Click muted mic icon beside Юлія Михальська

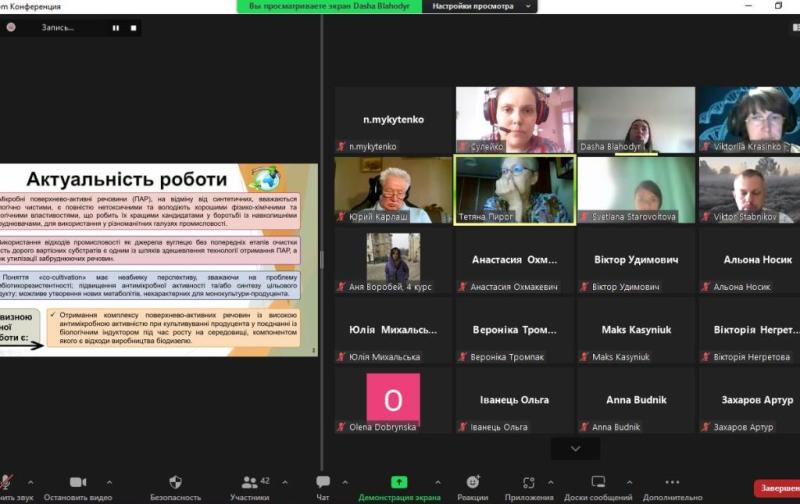(x=341, y=357)
